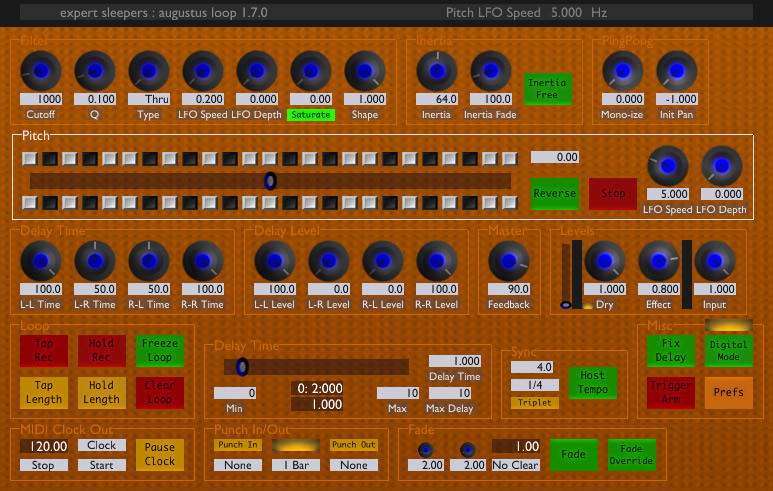Viewport: 773px width, 491px height.
Task: Click the Clear Loop button
Action: [x=160, y=392]
